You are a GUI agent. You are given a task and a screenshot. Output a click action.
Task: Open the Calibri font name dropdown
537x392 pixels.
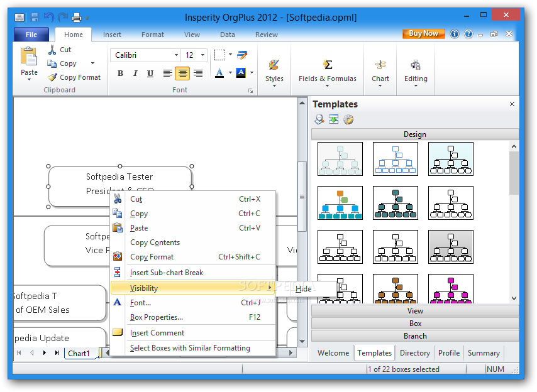(x=176, y=55)
